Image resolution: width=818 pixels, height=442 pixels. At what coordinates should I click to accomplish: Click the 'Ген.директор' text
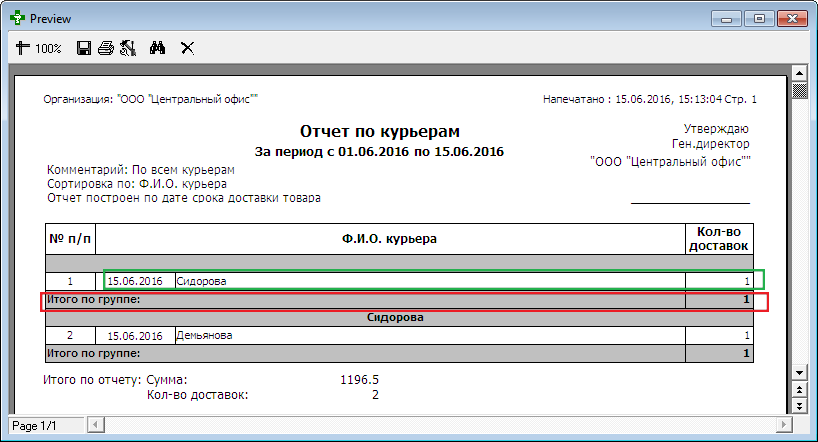(711, 144)
